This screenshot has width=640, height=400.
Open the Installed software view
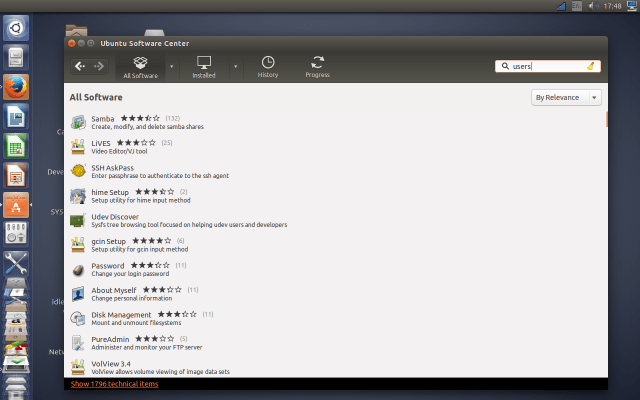(204, 66)
